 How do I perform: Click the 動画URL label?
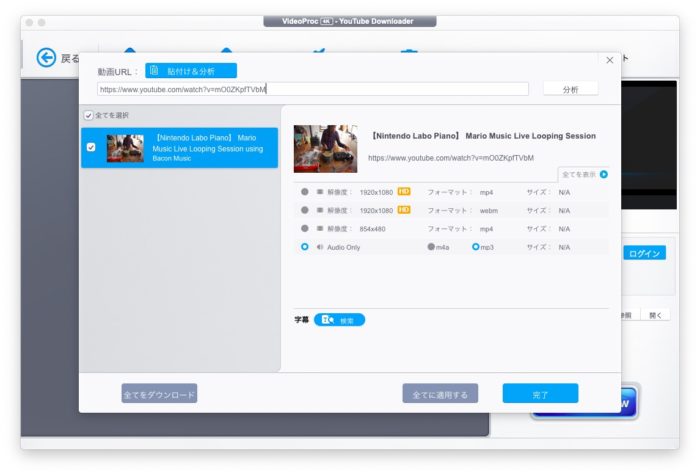pos(118,72)
